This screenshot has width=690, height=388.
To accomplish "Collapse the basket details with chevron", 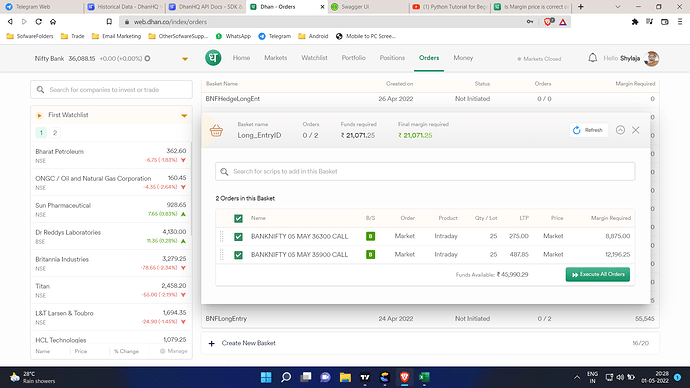I will pyautogui.click(x=620, y=130).
